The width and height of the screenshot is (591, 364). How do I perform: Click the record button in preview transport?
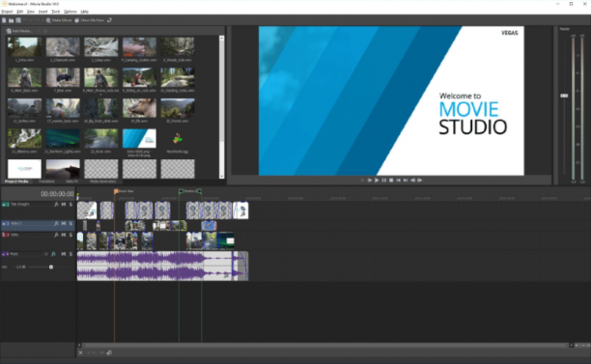[x=362, y=181]
